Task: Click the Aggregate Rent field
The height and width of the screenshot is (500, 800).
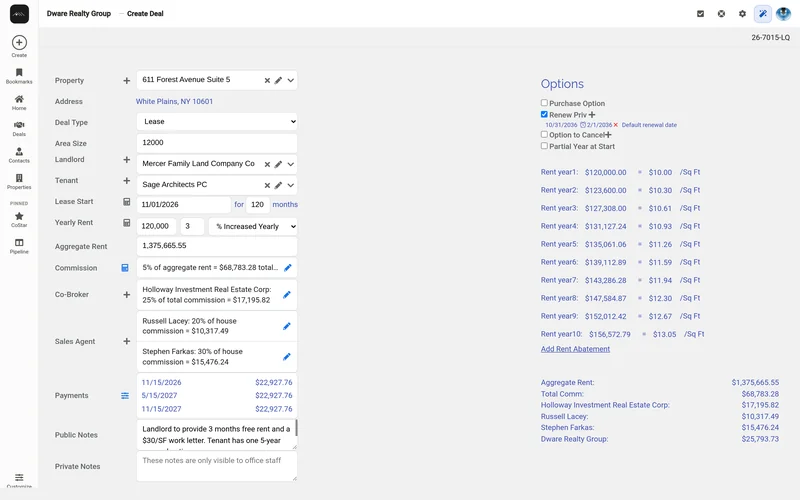Action: 217,246
